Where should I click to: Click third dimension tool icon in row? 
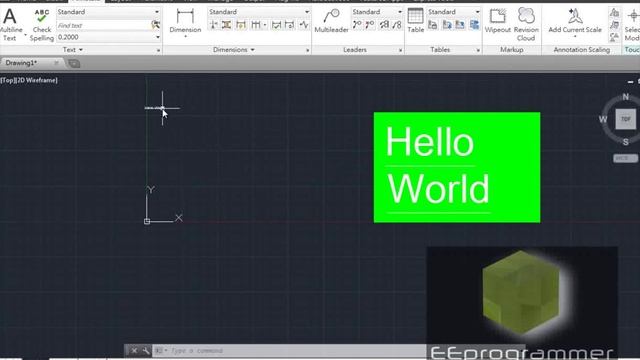pyautogui.click(x=241, y=25)
